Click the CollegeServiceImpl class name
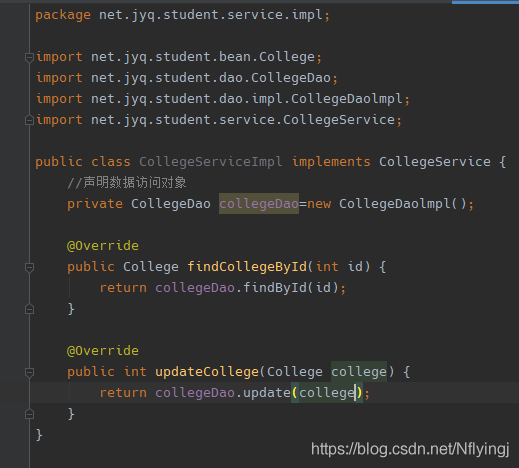 [211, 162]
